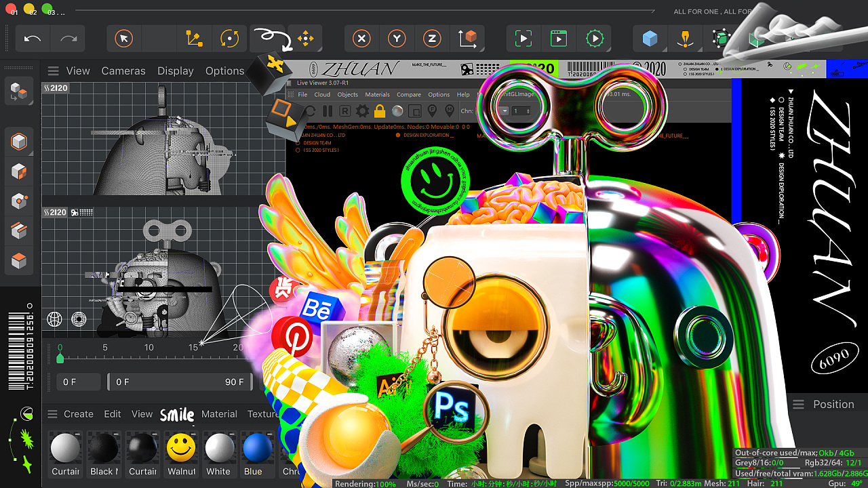Open the viewport Options menu

tap(224, 70)
